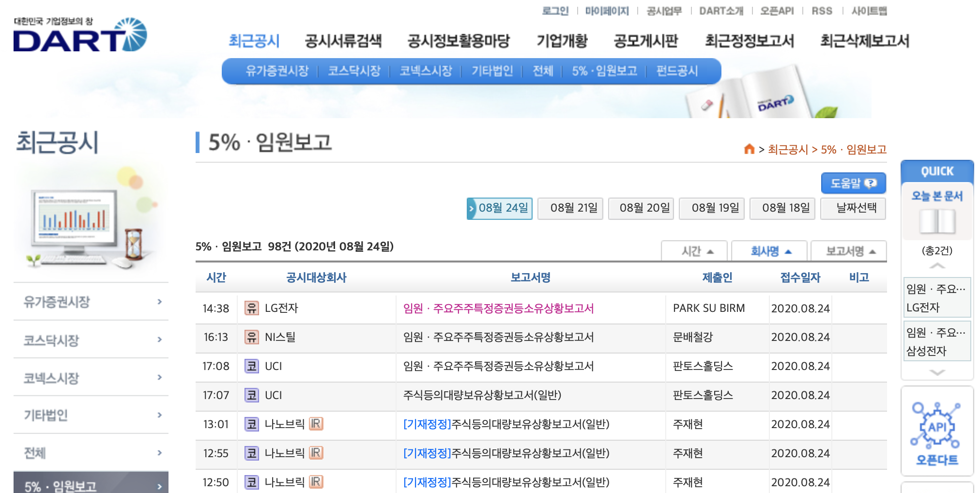
Task: Open the 오픈다트 API icon banner
Action: click(937, 431)
